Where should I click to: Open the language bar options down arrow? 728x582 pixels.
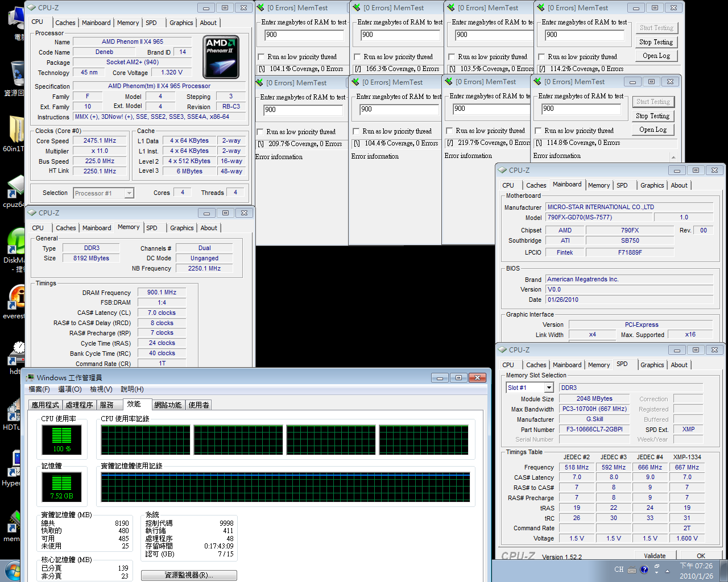click(657, 573)
